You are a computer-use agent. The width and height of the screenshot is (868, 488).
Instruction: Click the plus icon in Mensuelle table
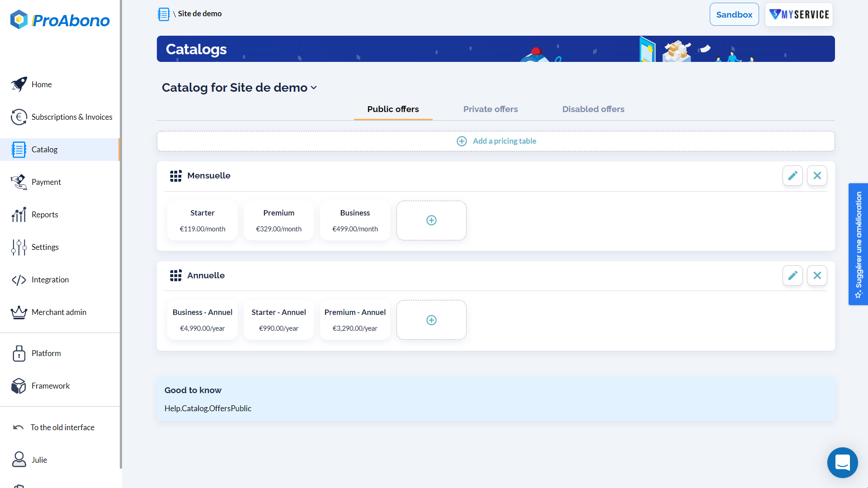[431, 221]
